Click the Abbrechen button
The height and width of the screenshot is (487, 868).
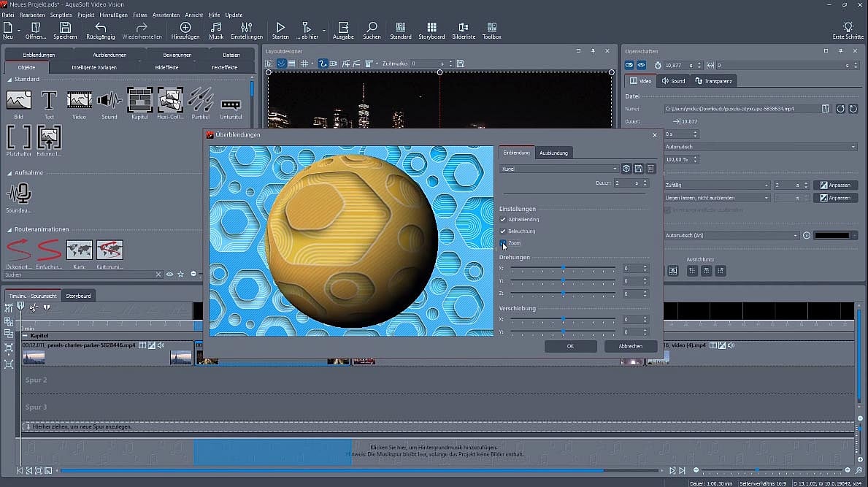(630, 346)
